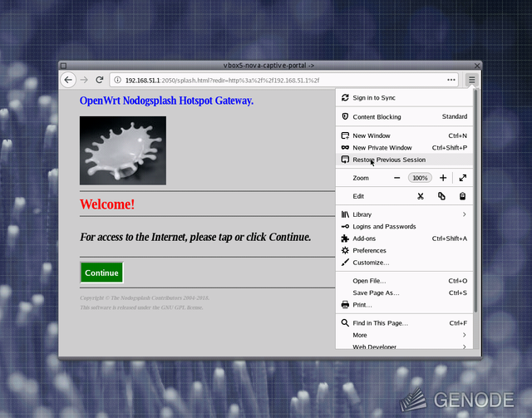This screenshot has width=532, height=418.
Task: Copy using the Edit row copy icon
Action: pyautogui.click(x=441, y=196)
